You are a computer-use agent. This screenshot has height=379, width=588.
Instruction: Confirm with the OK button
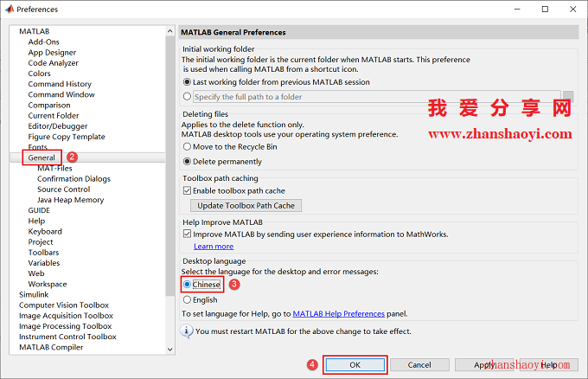pyautogui.click(x=355, y=365)
